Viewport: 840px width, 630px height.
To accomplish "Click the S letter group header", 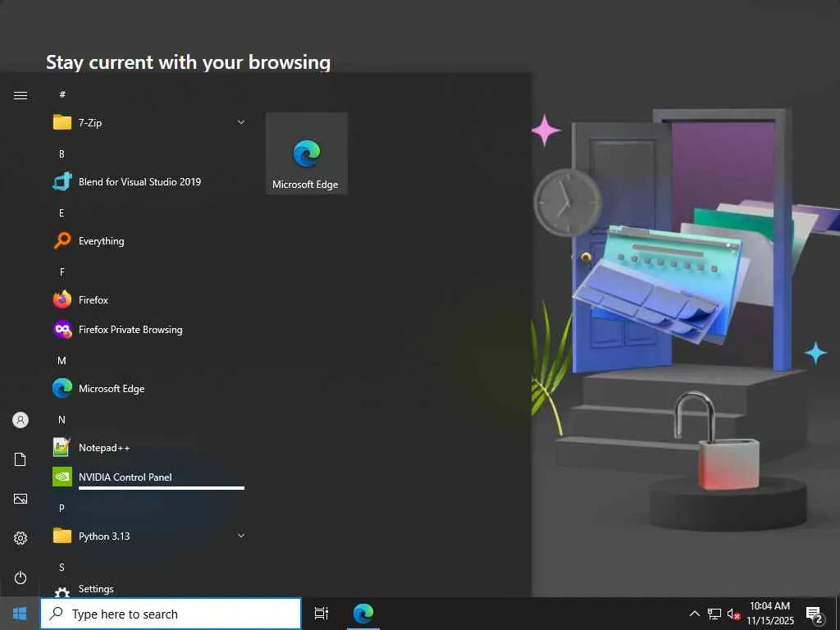I will (62, 568).
